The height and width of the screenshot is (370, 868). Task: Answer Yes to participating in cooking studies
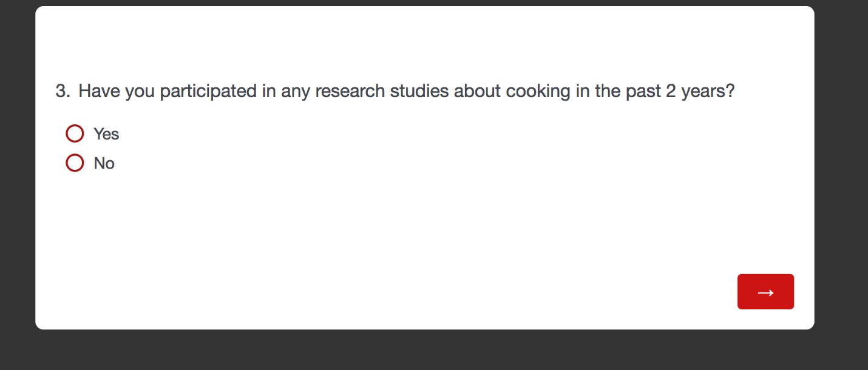click(x=75, y=133)
